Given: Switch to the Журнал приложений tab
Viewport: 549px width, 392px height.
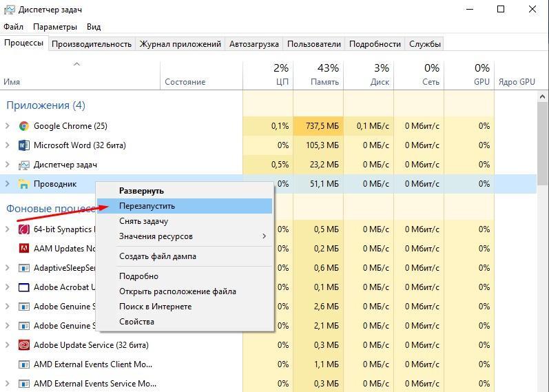Looking at the screenshot, I should [x=180, y=44].
